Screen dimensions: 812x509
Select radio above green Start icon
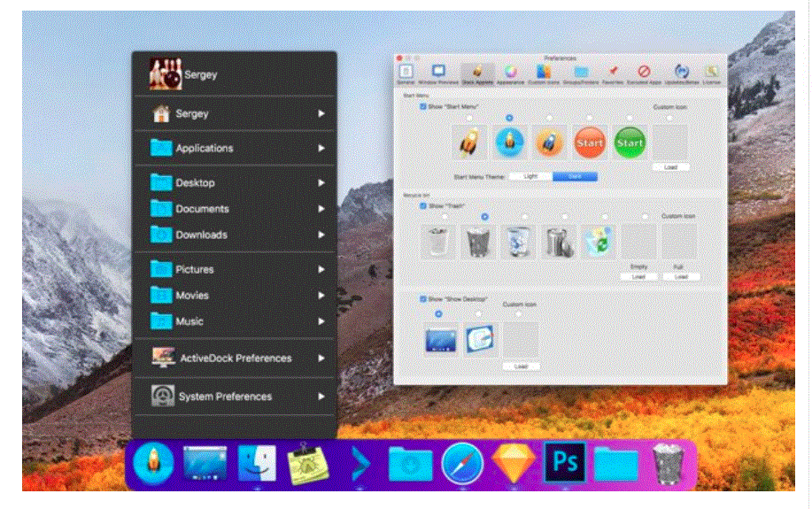click(x=630, y=118)
